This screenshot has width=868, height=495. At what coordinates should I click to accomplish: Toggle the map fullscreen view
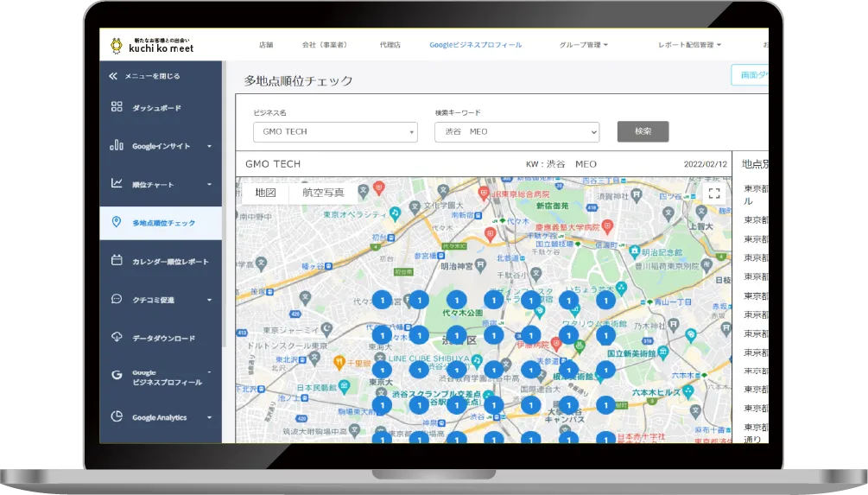pyautogui.click(x=713, y=194)
